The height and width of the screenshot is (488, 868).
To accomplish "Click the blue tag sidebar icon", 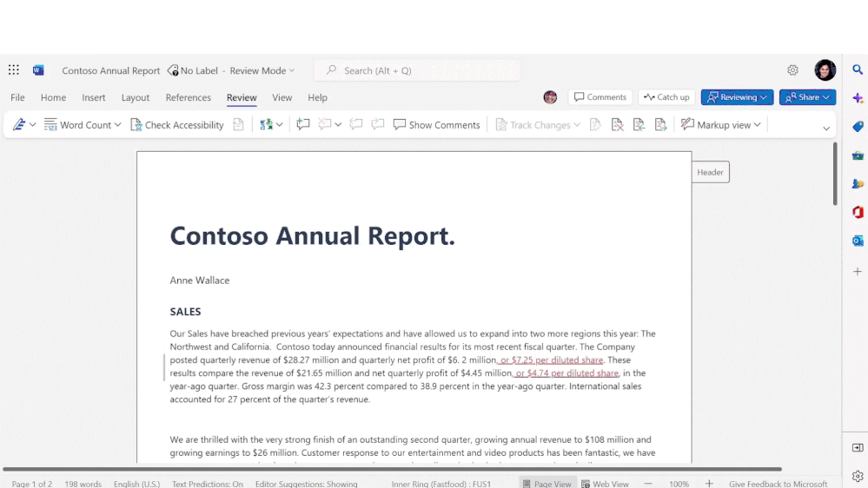I will click(x=858, y=127).
